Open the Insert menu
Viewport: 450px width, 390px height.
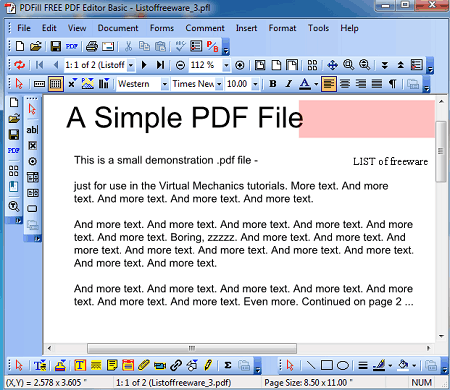pos(246,28)
